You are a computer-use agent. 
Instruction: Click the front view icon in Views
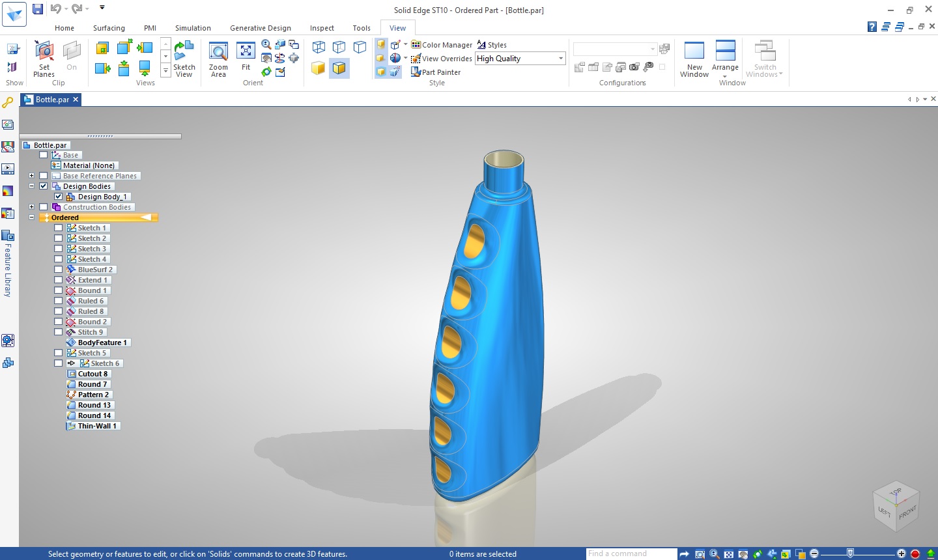(102, 48)
